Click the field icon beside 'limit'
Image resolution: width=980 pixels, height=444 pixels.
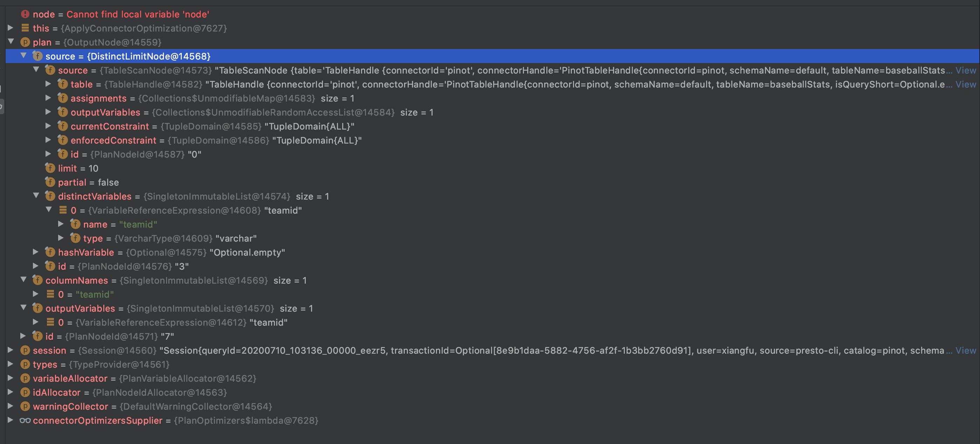point(50,168)
